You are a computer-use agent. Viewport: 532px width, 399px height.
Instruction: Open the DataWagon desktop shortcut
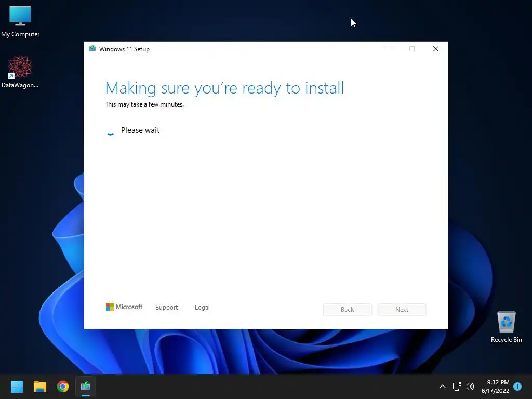click(x=20, y=72)
